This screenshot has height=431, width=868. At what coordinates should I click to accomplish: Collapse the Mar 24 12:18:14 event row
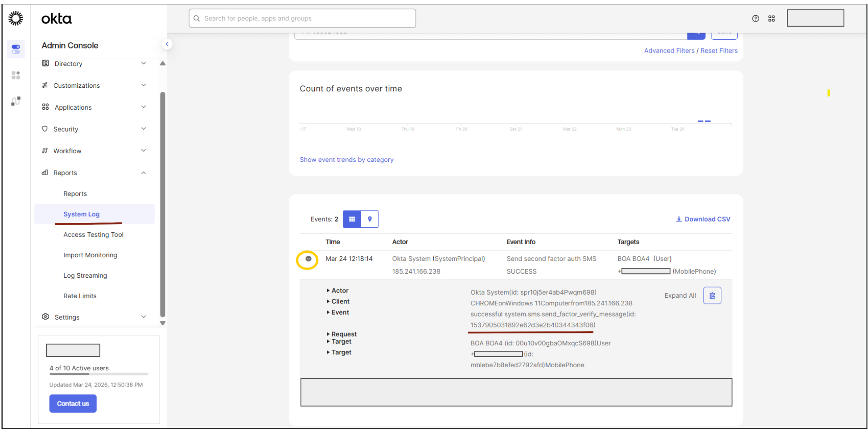pos(308,259)
